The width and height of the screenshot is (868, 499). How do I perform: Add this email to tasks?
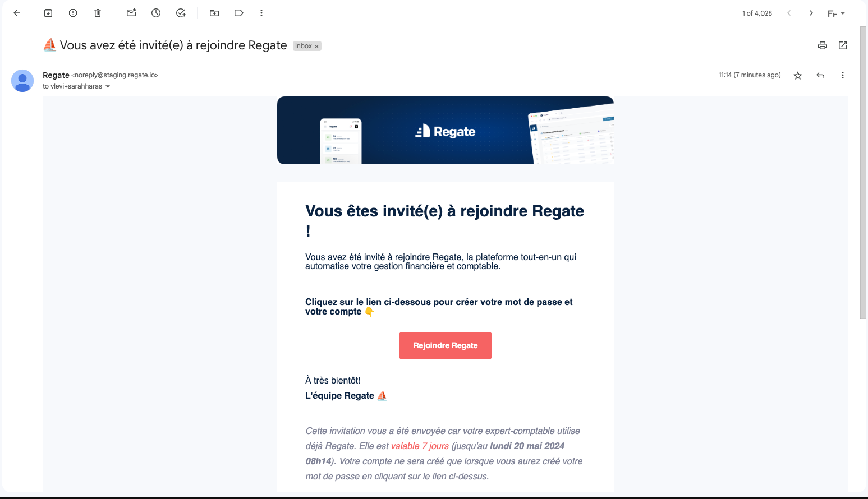coord(181,13)
